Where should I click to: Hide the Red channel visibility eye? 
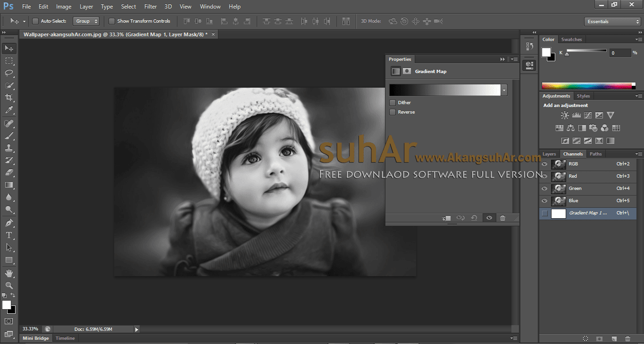pyautogui.click(x=544, y=176)
